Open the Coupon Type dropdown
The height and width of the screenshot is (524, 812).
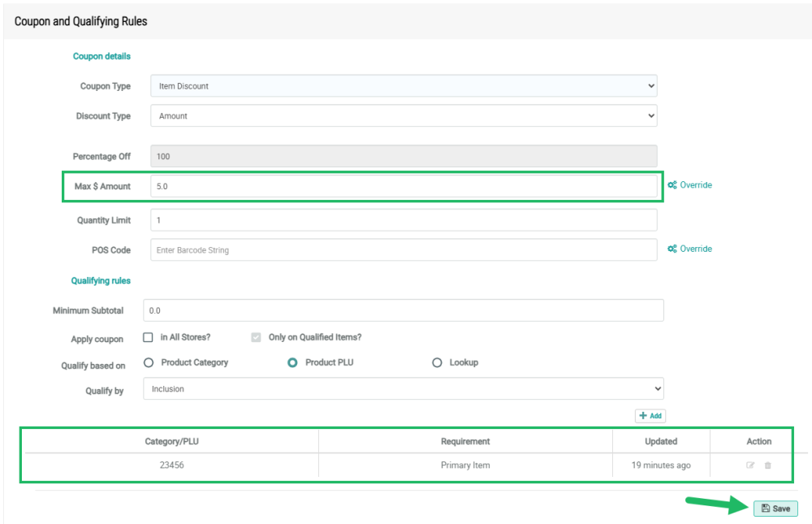pos(404,86)
